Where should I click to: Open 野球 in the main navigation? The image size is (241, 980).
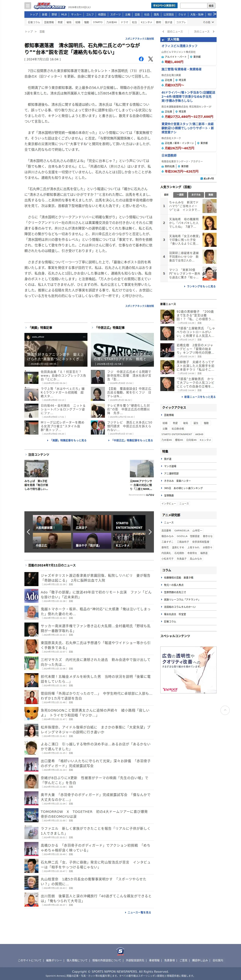(x=54, y=14)
